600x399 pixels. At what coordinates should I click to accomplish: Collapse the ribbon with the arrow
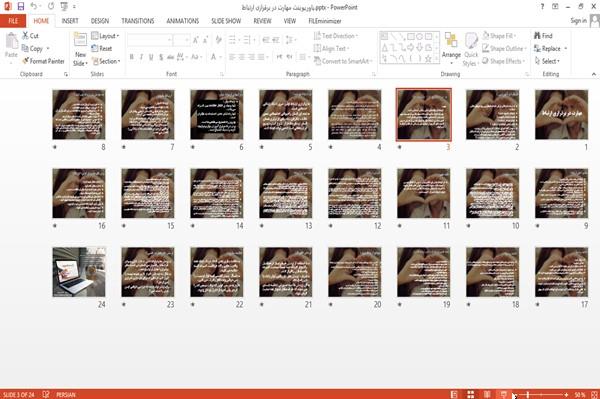(594, 74)
